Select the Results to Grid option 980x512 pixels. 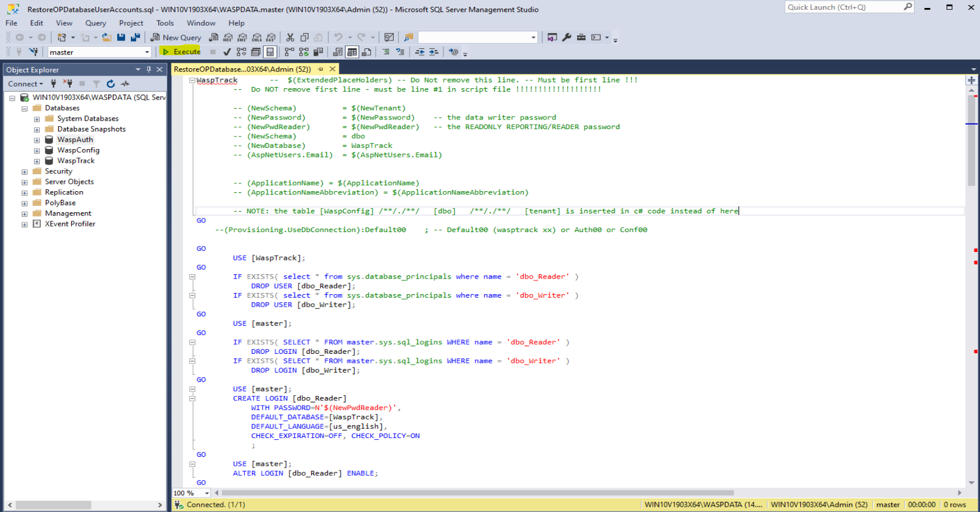click(352, 52)
